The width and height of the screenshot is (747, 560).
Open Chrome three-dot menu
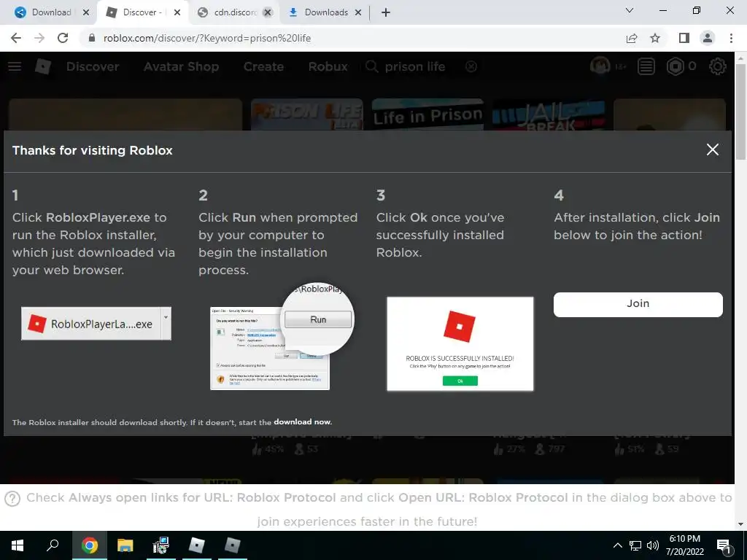point(731,38)
